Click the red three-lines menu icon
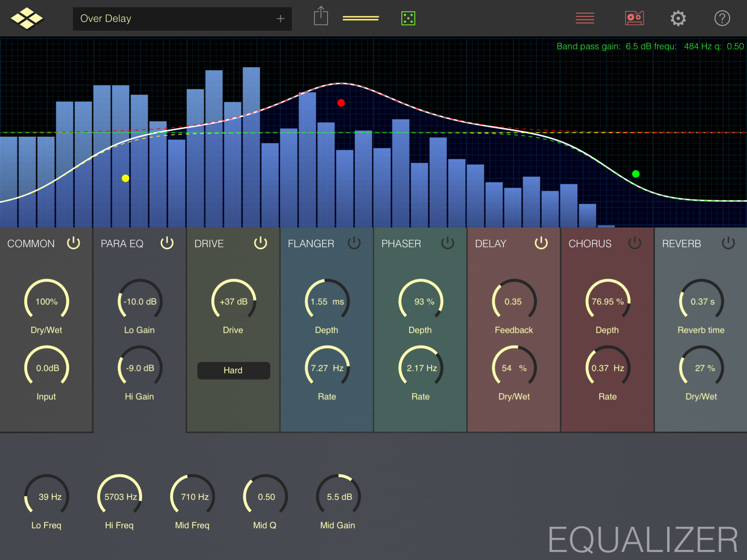 point(585,18)
